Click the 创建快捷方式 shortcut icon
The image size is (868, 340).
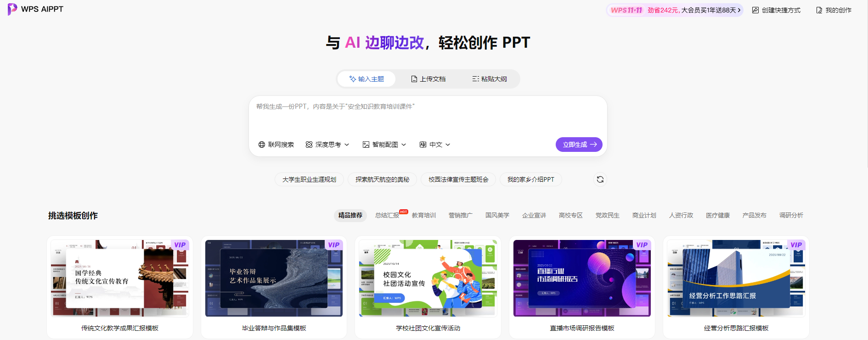755,10
